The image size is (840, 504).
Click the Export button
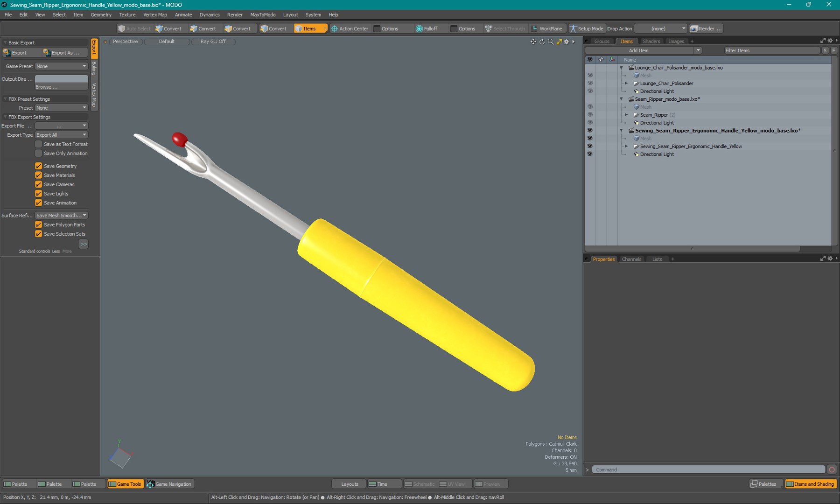pos(21,53)
